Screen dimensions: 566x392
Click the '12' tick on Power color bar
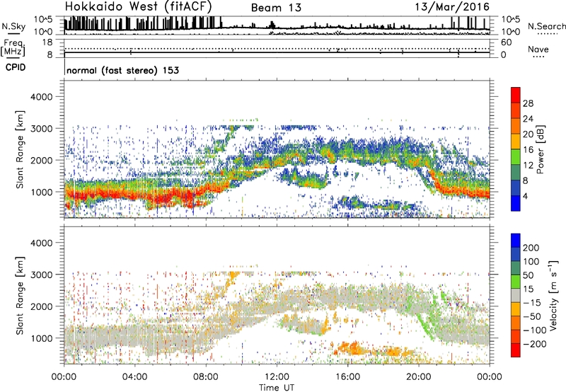tap(528, 166)
